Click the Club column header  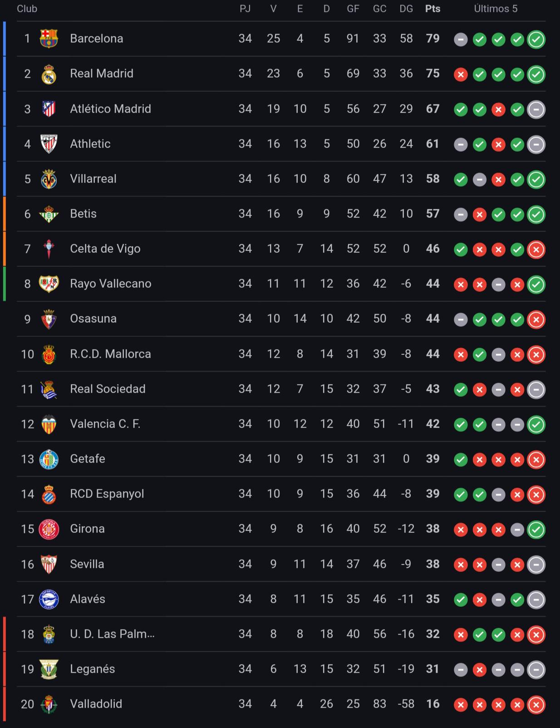(x=27, y=9)
